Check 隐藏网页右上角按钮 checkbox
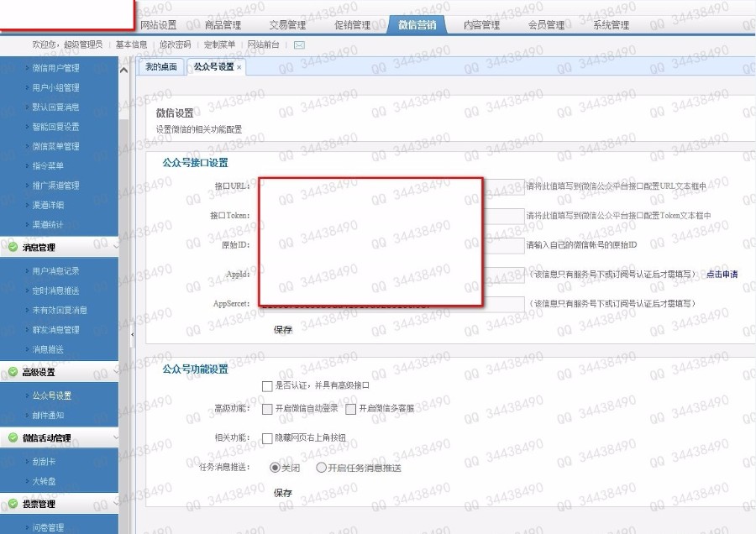This screenshot has height=534, width=756. tap(267, 438)
